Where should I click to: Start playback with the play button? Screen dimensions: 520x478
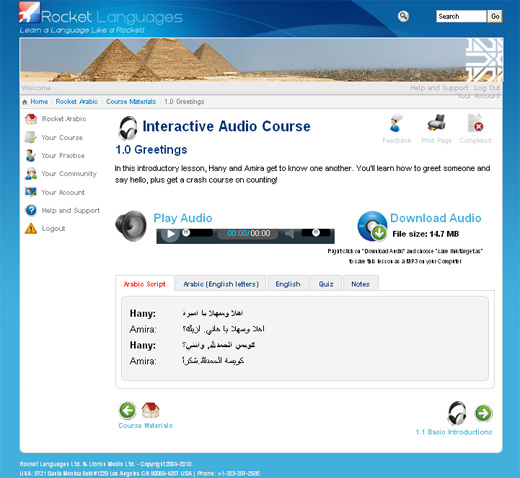[x=171, y=234]
